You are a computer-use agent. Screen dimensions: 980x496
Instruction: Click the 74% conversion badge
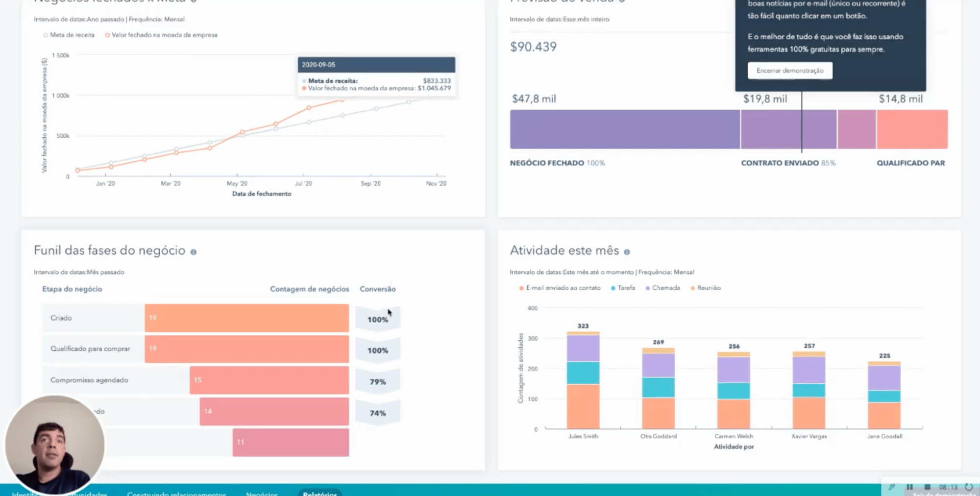tap(378, 413)
